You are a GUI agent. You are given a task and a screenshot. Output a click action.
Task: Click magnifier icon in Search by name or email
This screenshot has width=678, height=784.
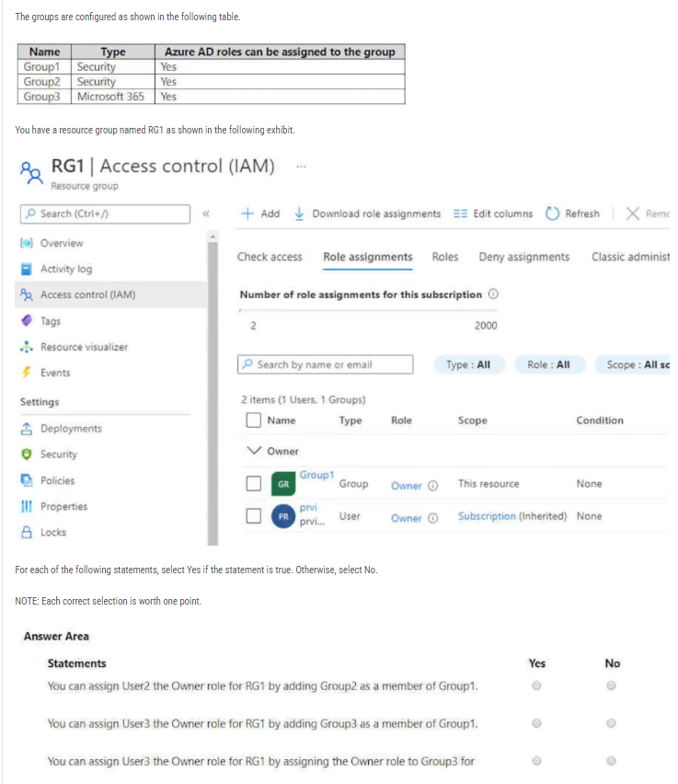click(x=247, y=364)
